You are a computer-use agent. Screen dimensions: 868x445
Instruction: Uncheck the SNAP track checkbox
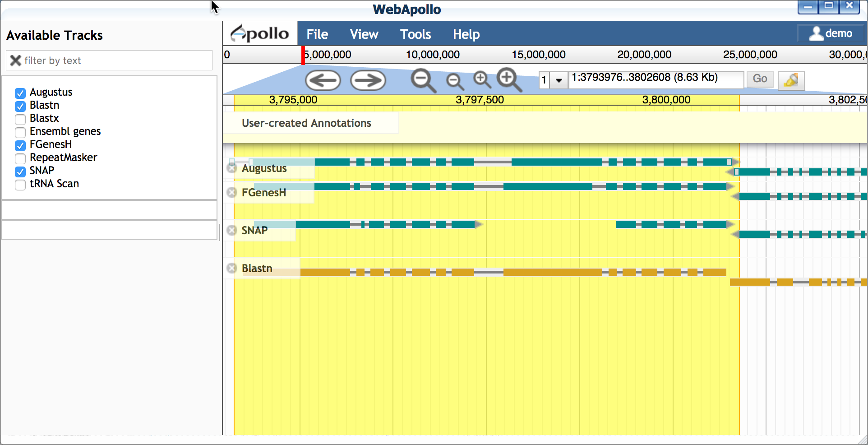[20, 172]
